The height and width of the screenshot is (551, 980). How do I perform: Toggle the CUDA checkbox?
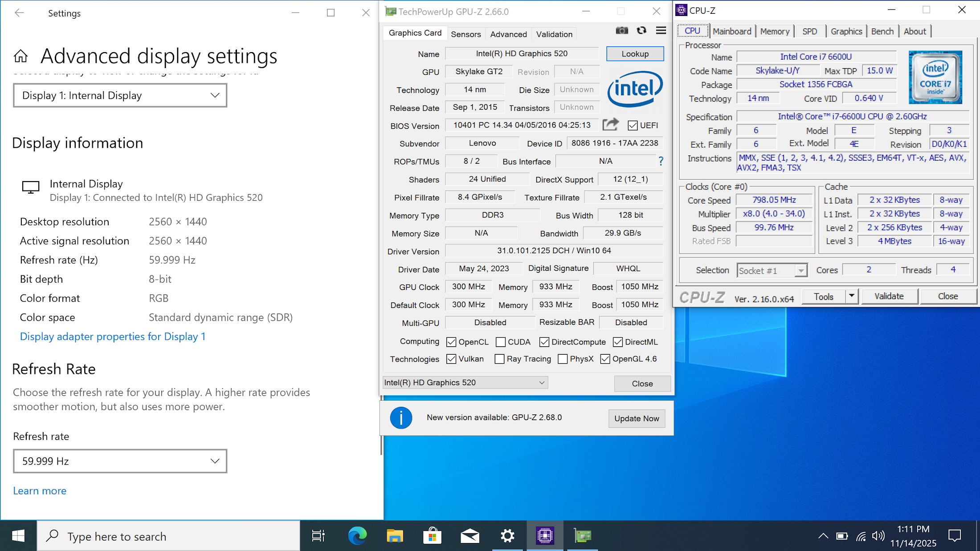(501, 342)
